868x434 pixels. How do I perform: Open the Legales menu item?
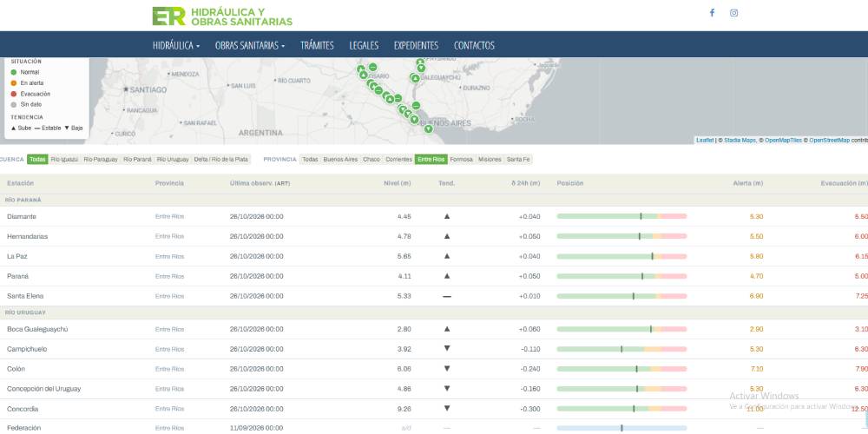tap(364, 45)
